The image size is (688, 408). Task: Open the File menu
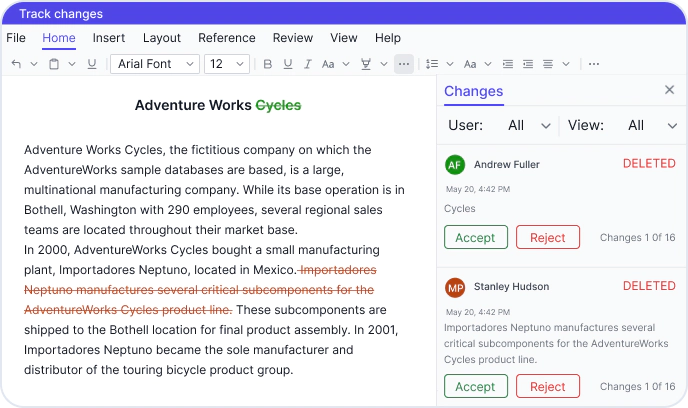click(16, 38)
